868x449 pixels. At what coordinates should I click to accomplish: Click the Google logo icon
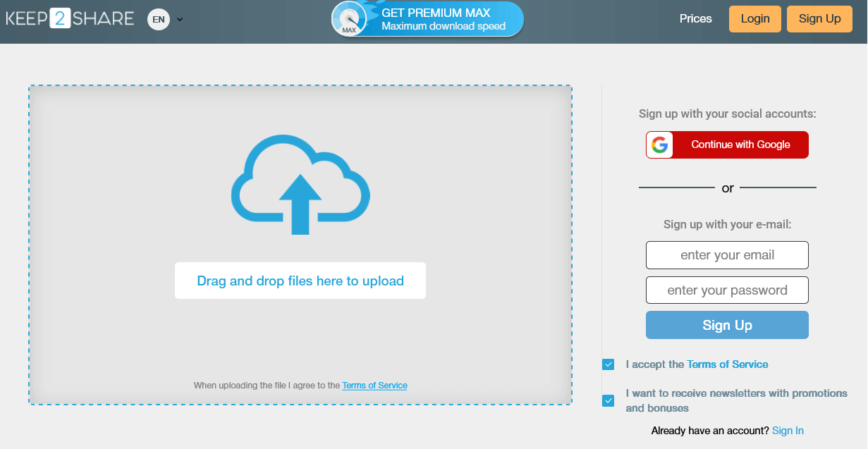click(x=659, y=144)
